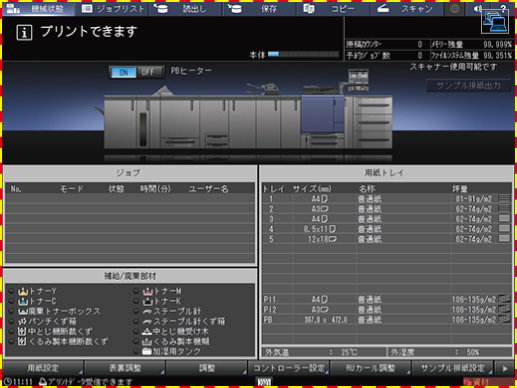Click the information icon beside プリントできます
Screen dimensions: 517x388
(24, 33)
